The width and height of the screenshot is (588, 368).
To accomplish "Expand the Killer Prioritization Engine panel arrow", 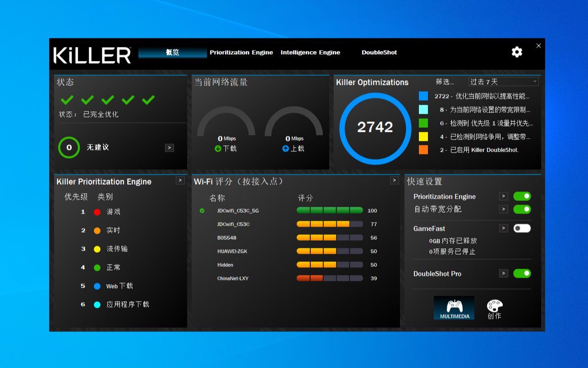I will coord(180,180).
